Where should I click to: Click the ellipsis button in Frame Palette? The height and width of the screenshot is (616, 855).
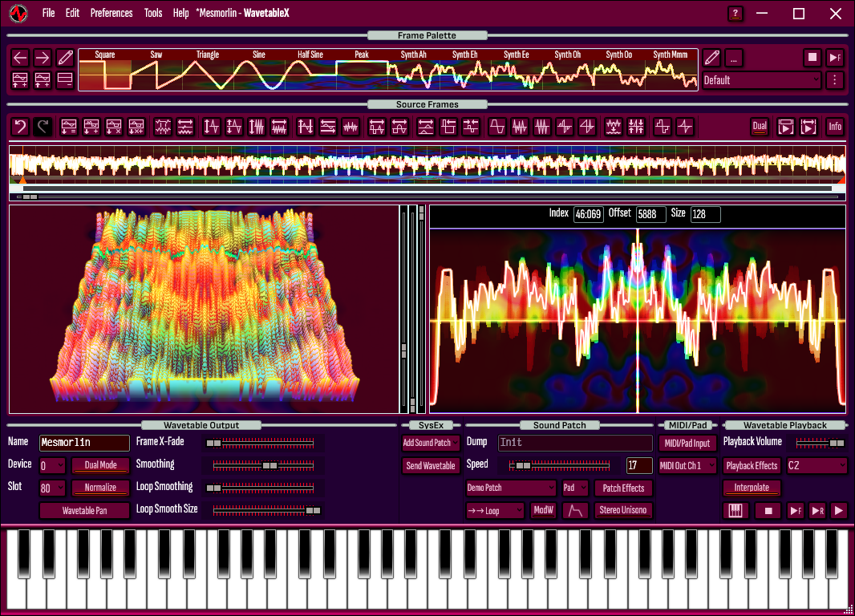point(734,57)
